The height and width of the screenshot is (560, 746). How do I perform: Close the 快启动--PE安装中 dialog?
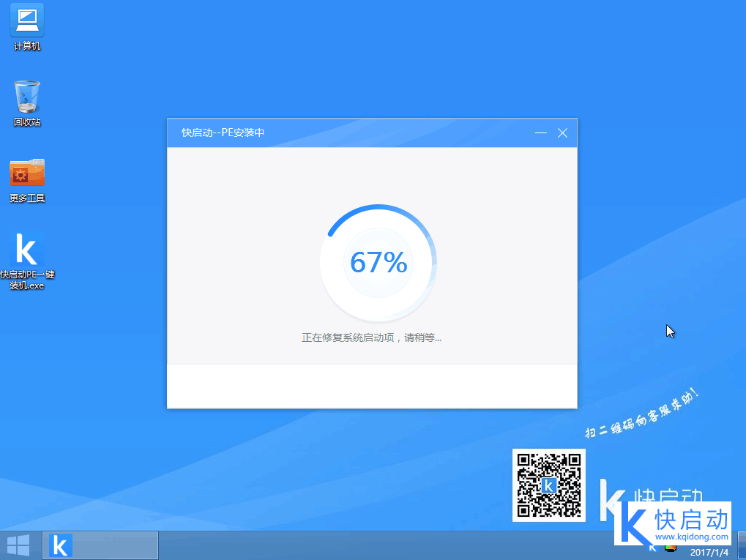[562, 132]
